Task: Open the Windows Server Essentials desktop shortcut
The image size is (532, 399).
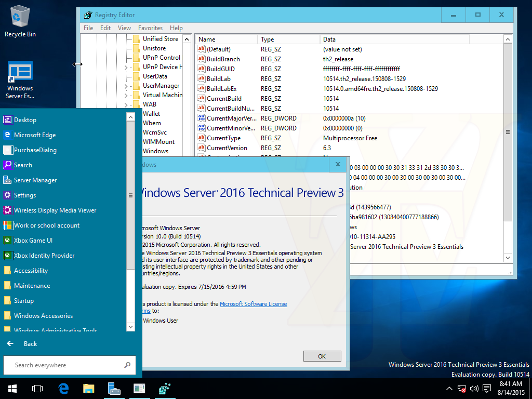Action: click(x=20, y=80)
